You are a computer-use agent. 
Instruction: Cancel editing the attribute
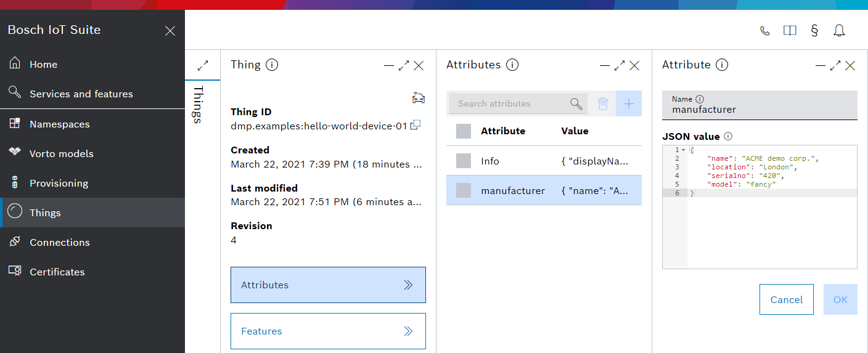point(787,299)
